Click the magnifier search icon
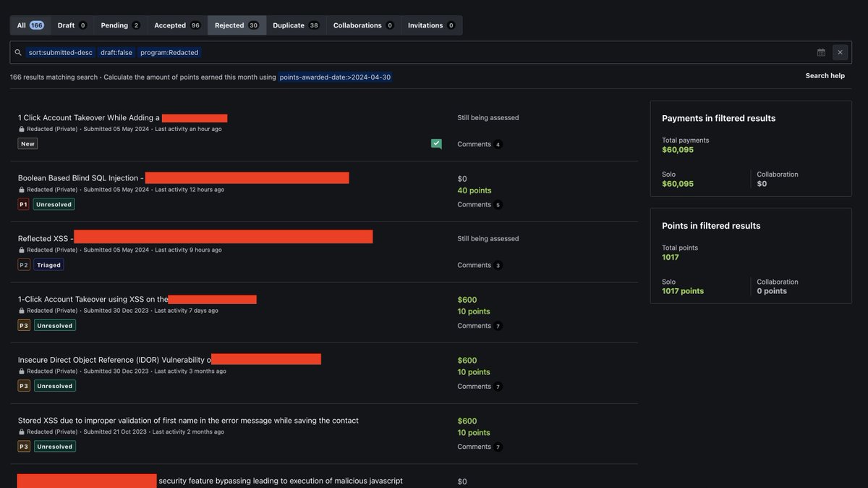The width and height of the screenshot is (868, 488). (18, 52)
